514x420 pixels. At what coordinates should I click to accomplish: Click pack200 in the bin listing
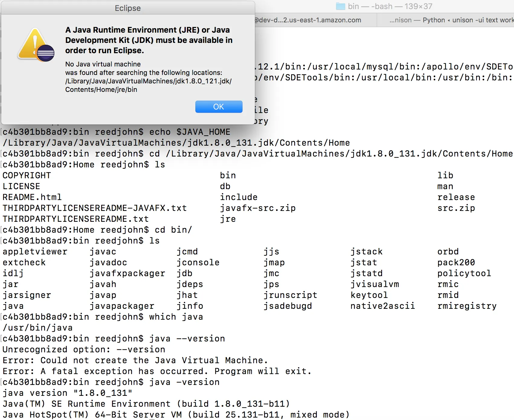click(x=456, y=263)
